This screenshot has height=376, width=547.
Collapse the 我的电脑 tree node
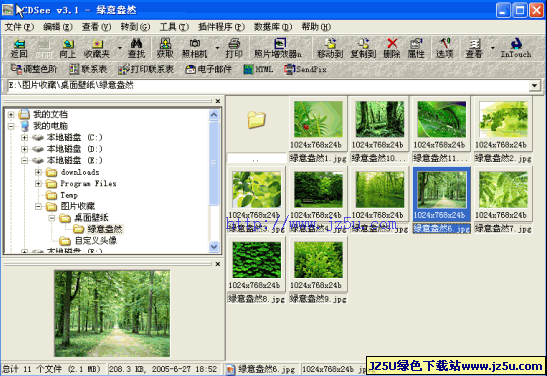11,126
